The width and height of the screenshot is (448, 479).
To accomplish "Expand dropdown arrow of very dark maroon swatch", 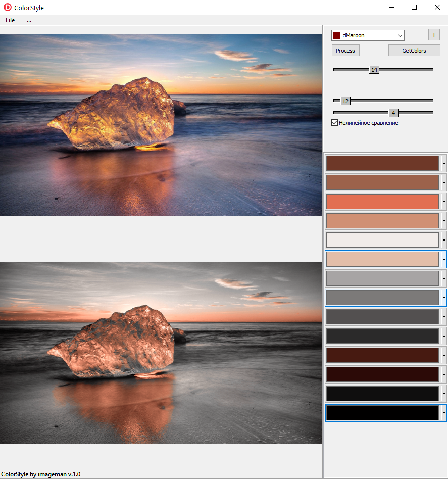I will [444, 374].
